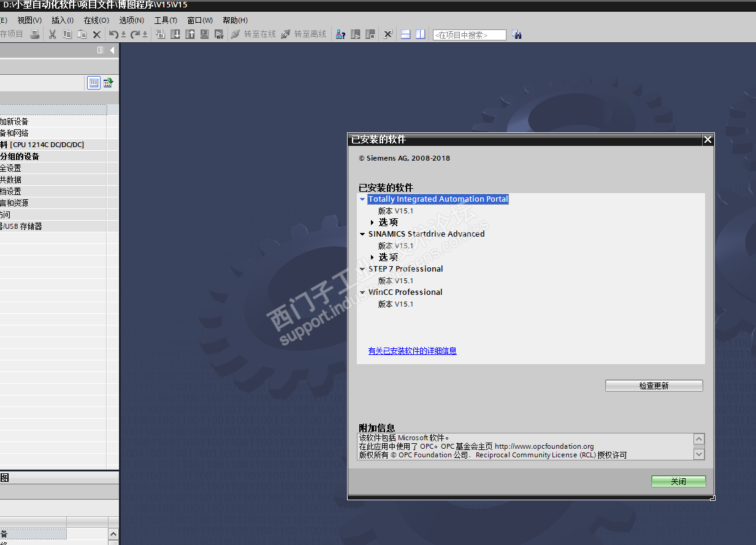Click the undo arrow icon
Viewport: 756px width, 545px height.
coord(114,34)
